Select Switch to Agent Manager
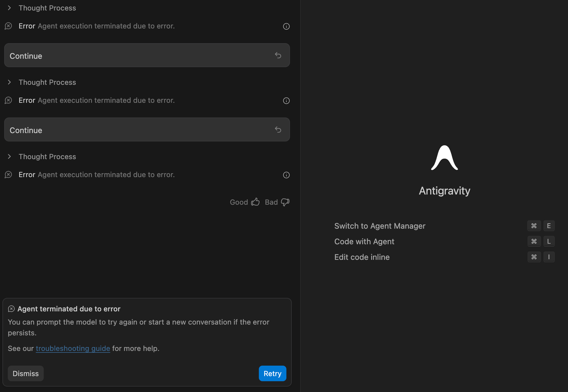This screenshot has width=568, height=392. click(x=380, y=226)
